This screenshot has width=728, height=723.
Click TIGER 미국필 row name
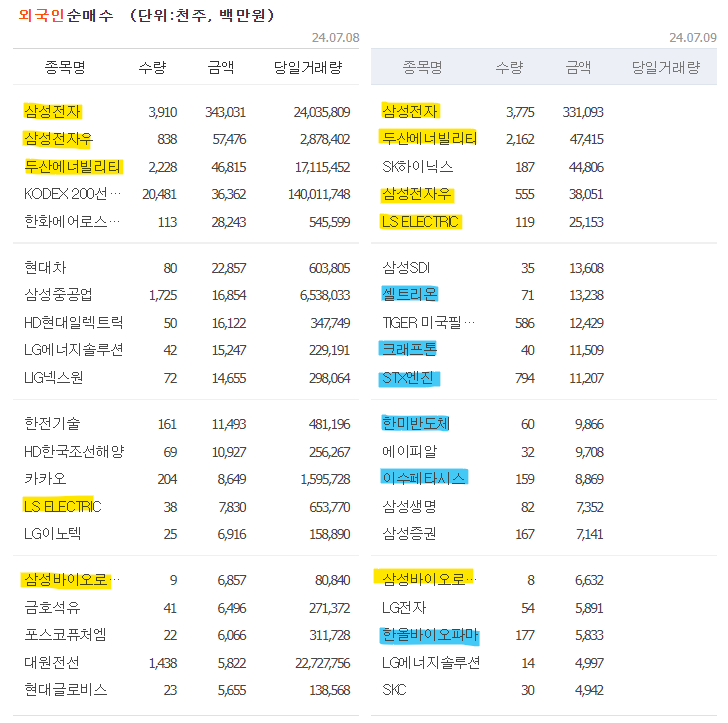[429, 322]
